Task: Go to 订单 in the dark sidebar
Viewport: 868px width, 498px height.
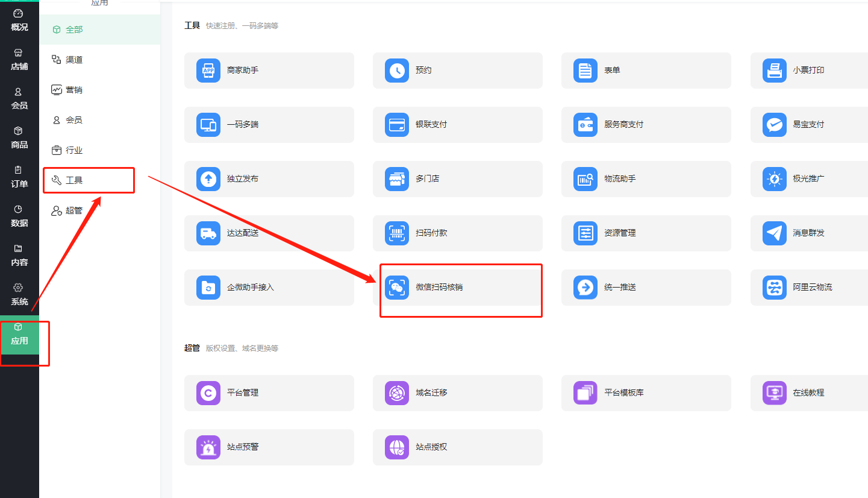Action: tap(19, 177)
